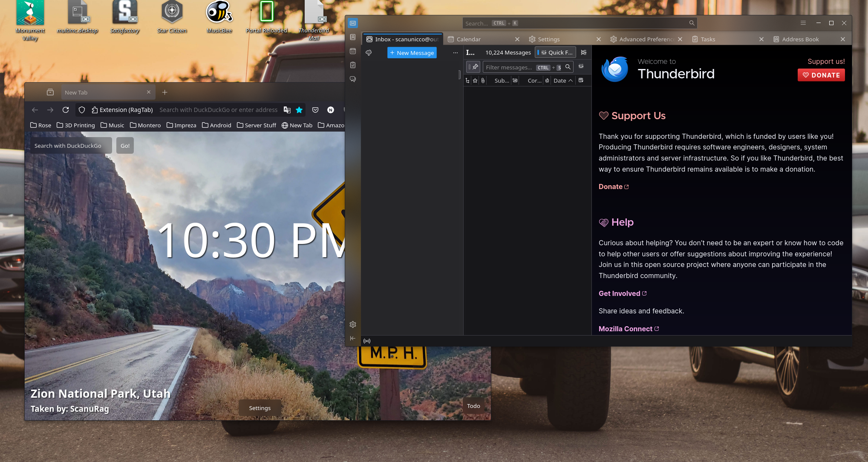Open folder pane three-dot options menu
This screenshot has width=868, height=462.
tap(456, 53)
